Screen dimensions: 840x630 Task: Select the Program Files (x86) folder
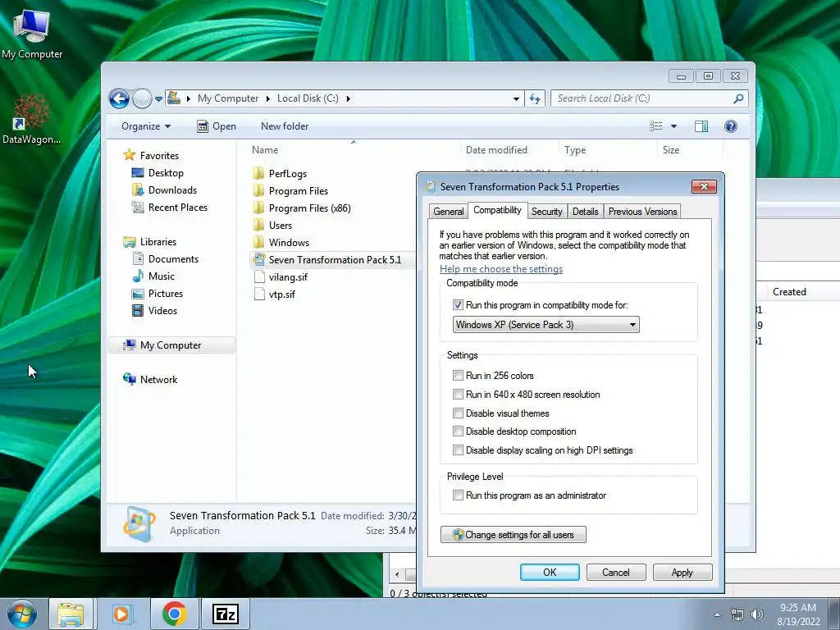[x=302, y=208]
